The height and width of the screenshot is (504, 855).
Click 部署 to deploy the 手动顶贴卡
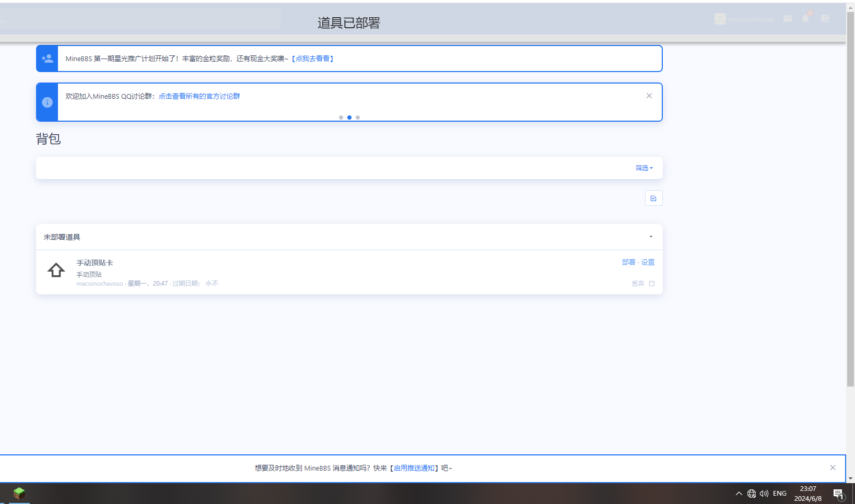(x=628, y=262)
